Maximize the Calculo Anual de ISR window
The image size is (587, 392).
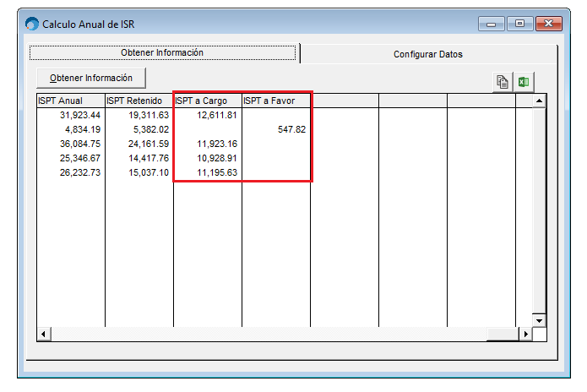click(520, 24)
